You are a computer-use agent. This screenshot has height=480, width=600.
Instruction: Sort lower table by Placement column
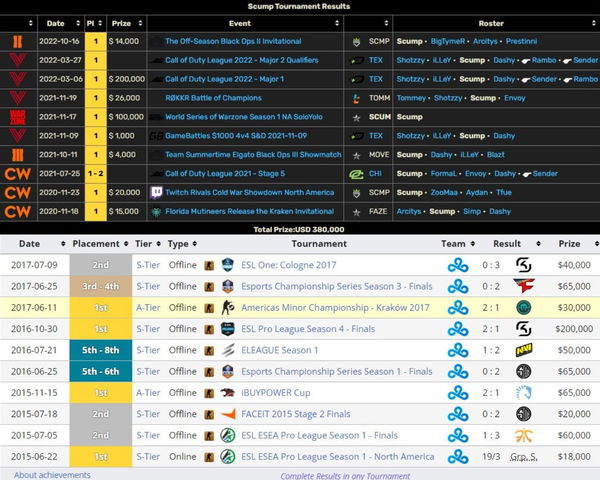(x=126, y=244)
